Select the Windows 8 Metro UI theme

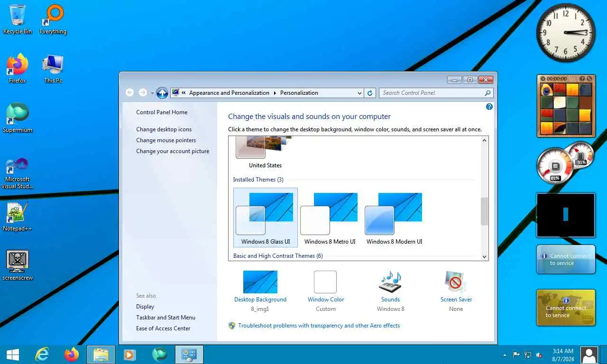tap(330, 218)
